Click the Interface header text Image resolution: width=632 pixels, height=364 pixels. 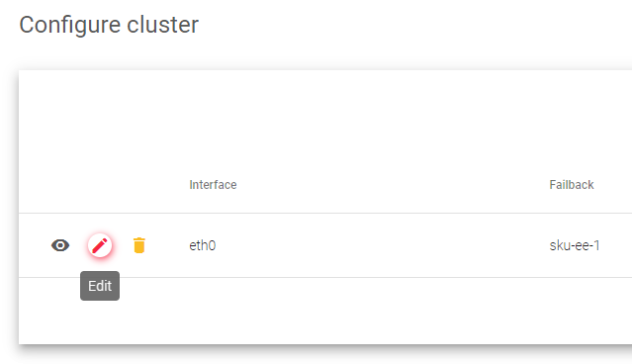point(213,185)
